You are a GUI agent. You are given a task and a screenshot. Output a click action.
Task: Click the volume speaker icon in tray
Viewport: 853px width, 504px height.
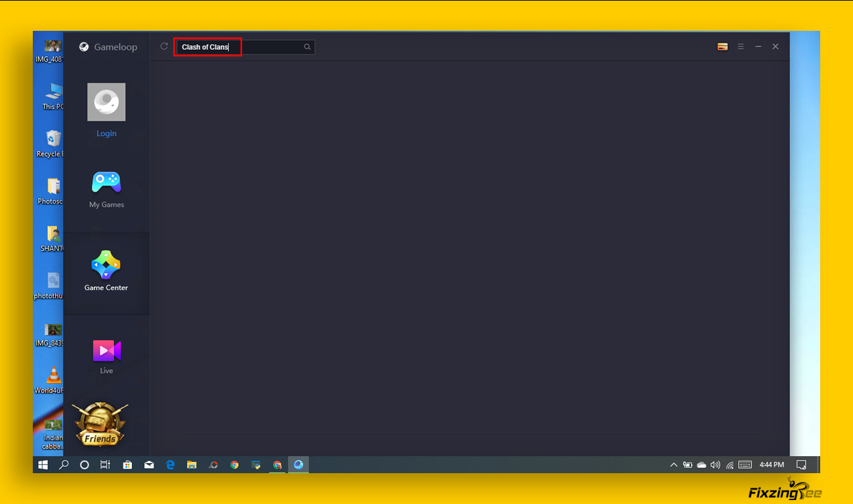click(x=715, y=465)
